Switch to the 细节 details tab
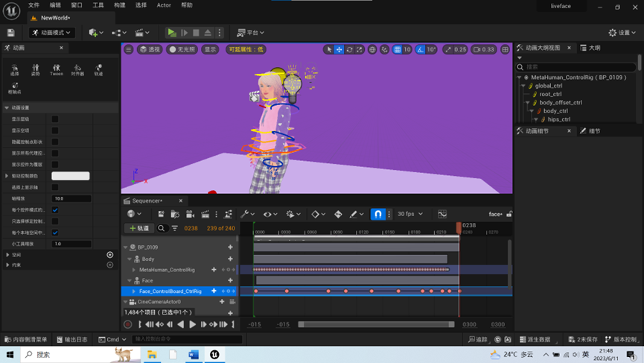This screenshot has width=644, height=363. 590,131
